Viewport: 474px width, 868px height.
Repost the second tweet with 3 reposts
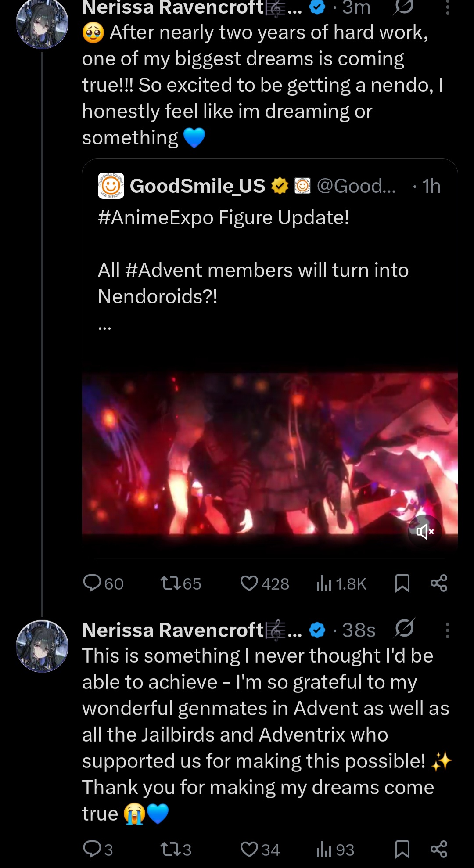click(170, 849)
